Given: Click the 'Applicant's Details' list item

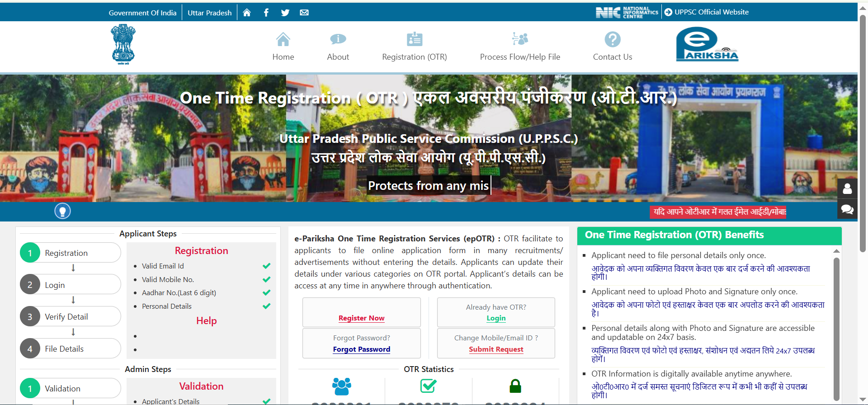Looking at the screenshot, I should coord(170,401).
